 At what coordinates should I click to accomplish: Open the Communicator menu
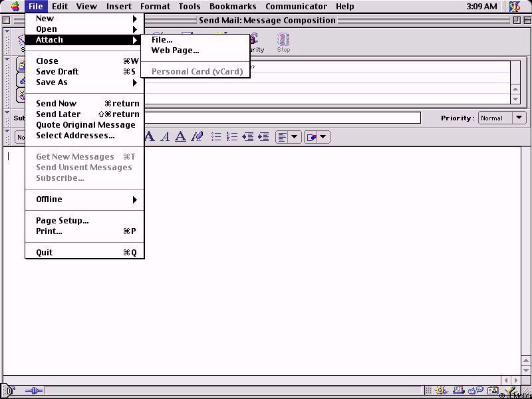(296, 7)
